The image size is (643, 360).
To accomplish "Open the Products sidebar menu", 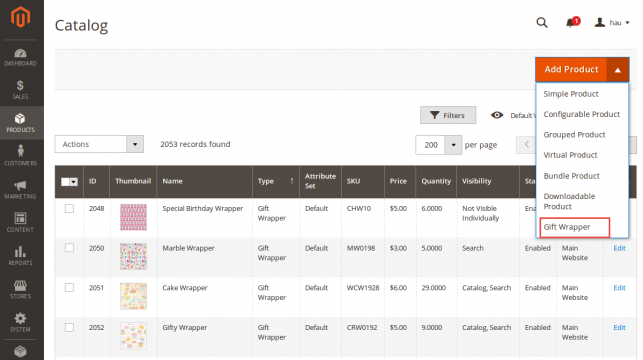I will pyautogui.click(x=21, y=123).
